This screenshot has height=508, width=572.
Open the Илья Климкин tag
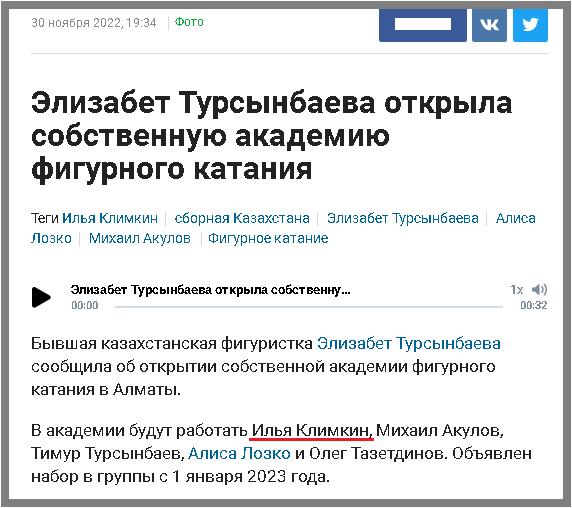(x=110, y=218)
